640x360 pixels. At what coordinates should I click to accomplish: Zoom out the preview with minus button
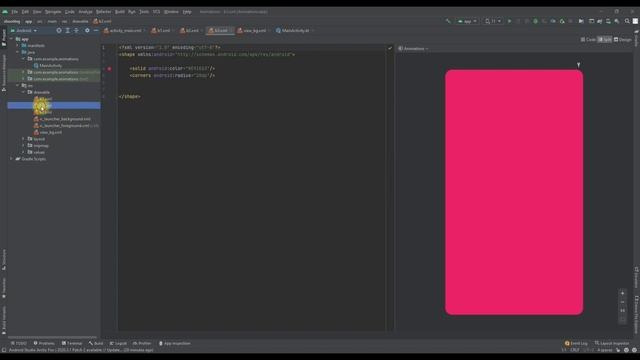point(622,302)
